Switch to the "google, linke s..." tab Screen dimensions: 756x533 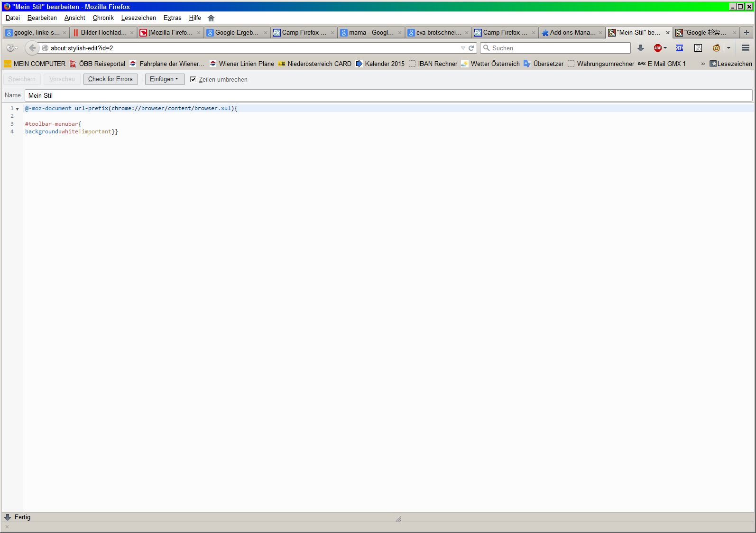click(x=36, y=33)
